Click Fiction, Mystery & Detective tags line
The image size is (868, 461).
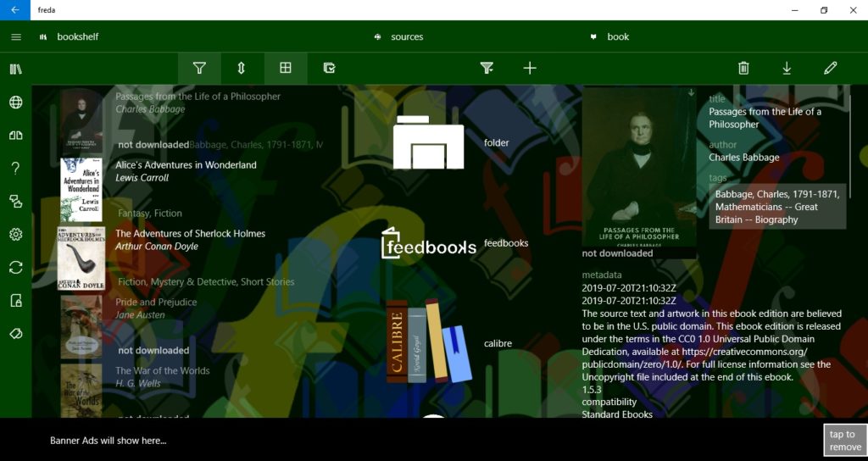click(206, 281)
